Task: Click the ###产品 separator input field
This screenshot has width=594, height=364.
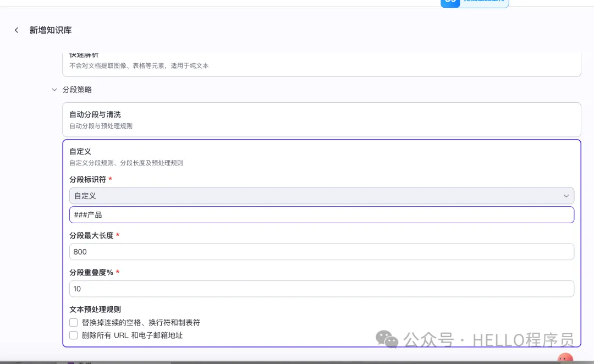Action: (322, 215)
